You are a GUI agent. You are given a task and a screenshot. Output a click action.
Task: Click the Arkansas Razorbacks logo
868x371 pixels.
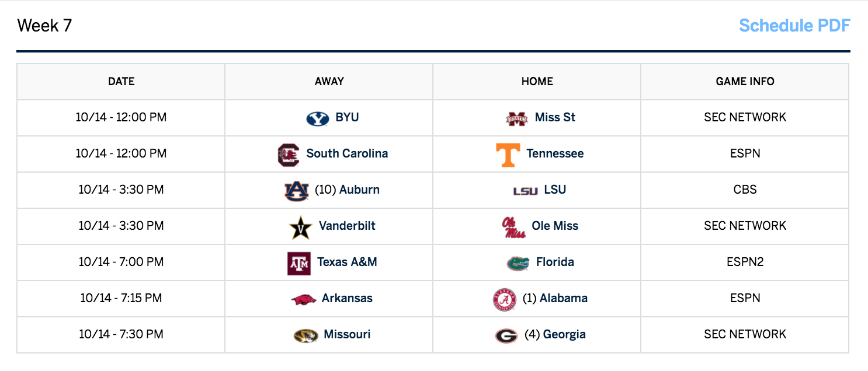304,299
